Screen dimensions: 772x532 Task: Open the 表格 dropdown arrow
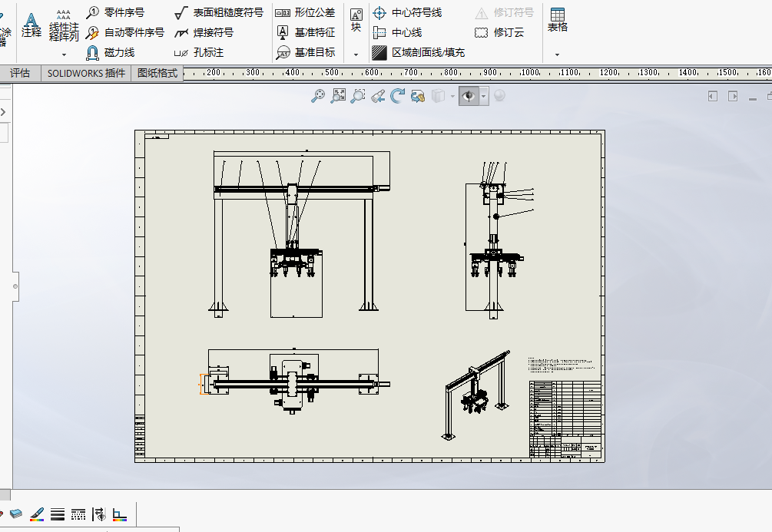[558, 55]
